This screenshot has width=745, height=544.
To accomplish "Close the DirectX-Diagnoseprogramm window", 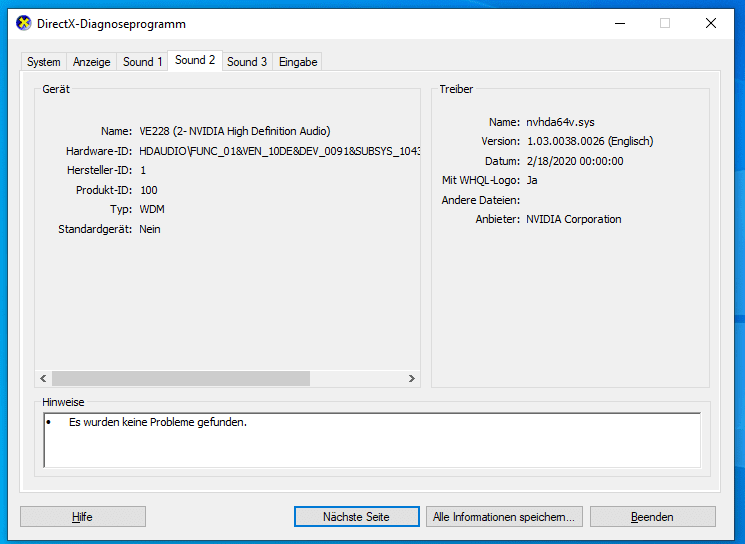I will tap(711, 23).
